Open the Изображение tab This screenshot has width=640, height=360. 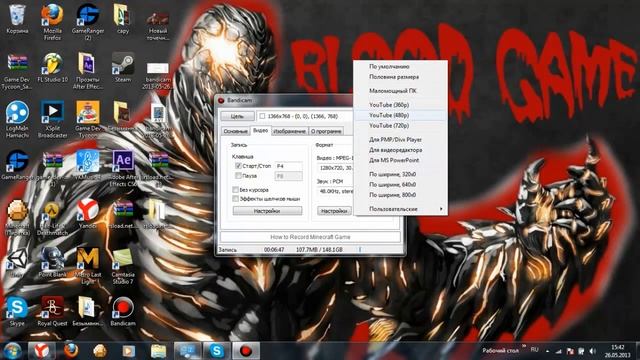(x=289, y=131)
